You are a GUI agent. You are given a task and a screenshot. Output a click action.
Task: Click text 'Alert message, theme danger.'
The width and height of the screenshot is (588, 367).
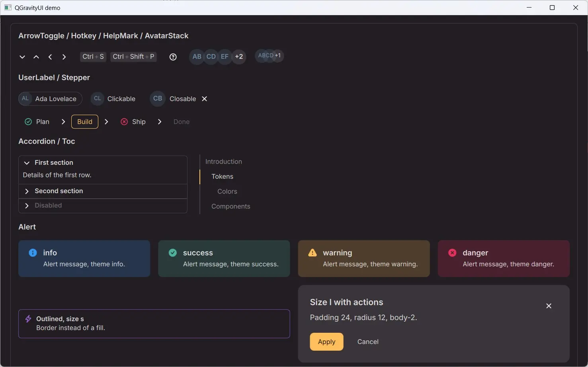click(508, 264)
